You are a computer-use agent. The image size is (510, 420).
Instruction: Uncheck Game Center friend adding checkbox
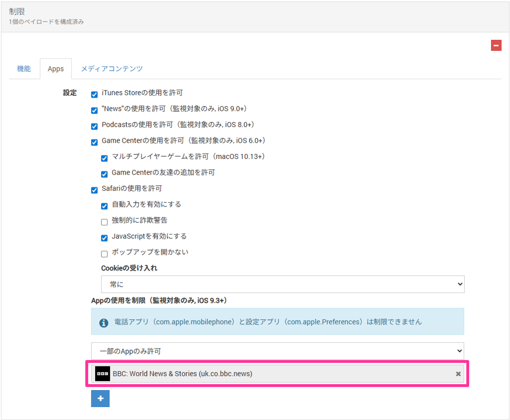pos(104,174)
